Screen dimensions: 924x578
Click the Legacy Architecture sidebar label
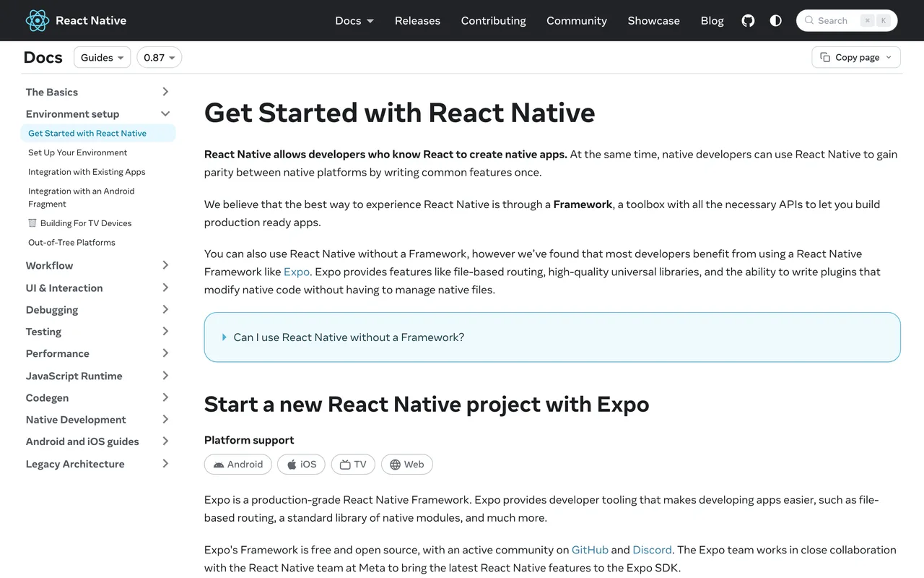point(75,464)
